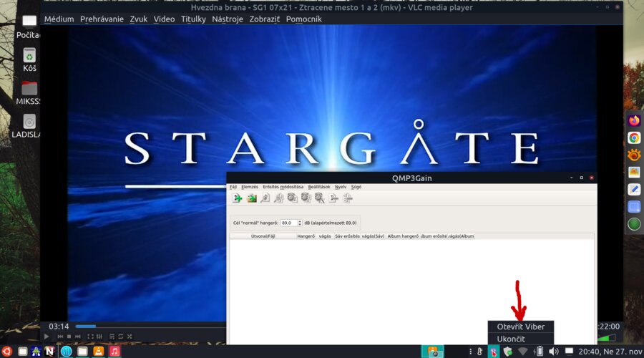Click the add folder icon in QMP3Gain
644x358 pixels.
point(252,198)
